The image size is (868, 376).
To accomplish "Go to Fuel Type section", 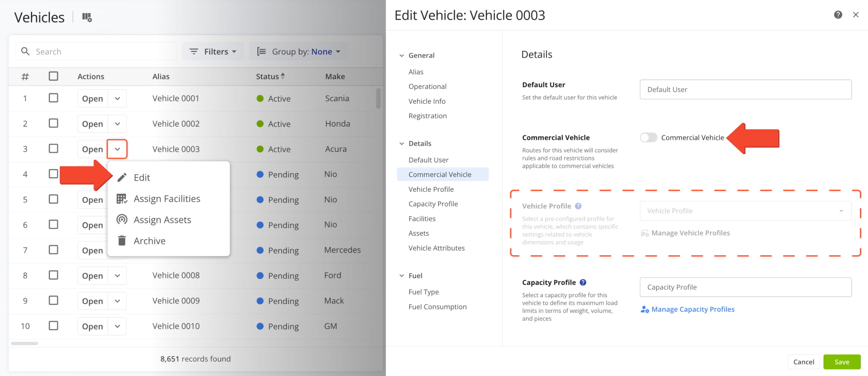I will point(423,292).
